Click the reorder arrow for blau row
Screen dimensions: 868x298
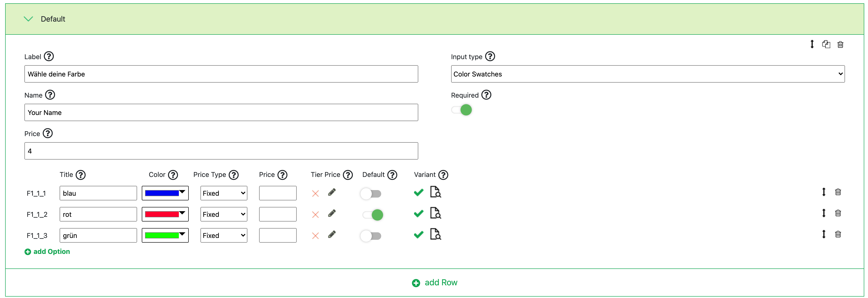pos(824,192)
